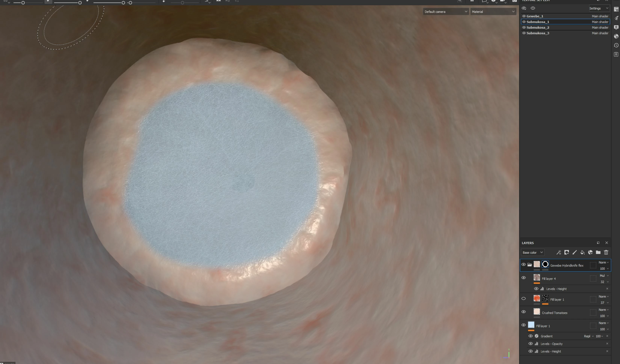Select the Submukosa_3 texture set
This screenshot has height=364, width=620.
click(538, 33)
